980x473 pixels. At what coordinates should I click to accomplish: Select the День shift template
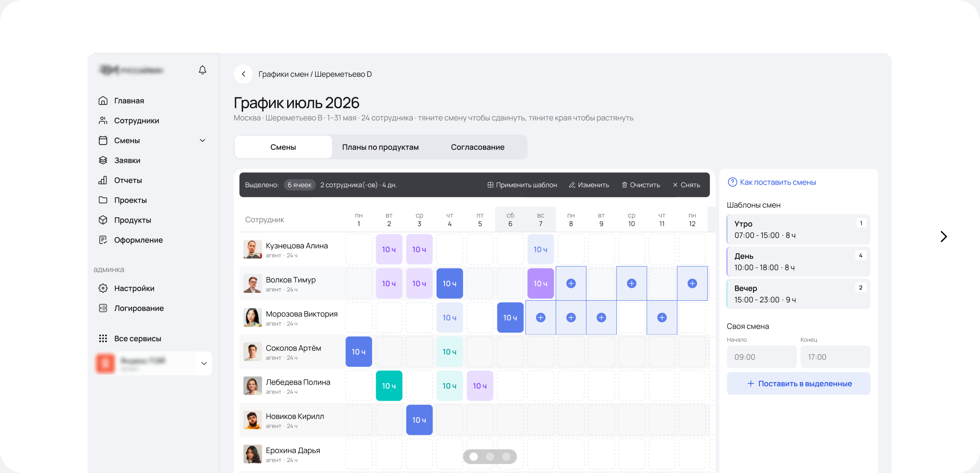pyautogui.click(x=798, y=262)
